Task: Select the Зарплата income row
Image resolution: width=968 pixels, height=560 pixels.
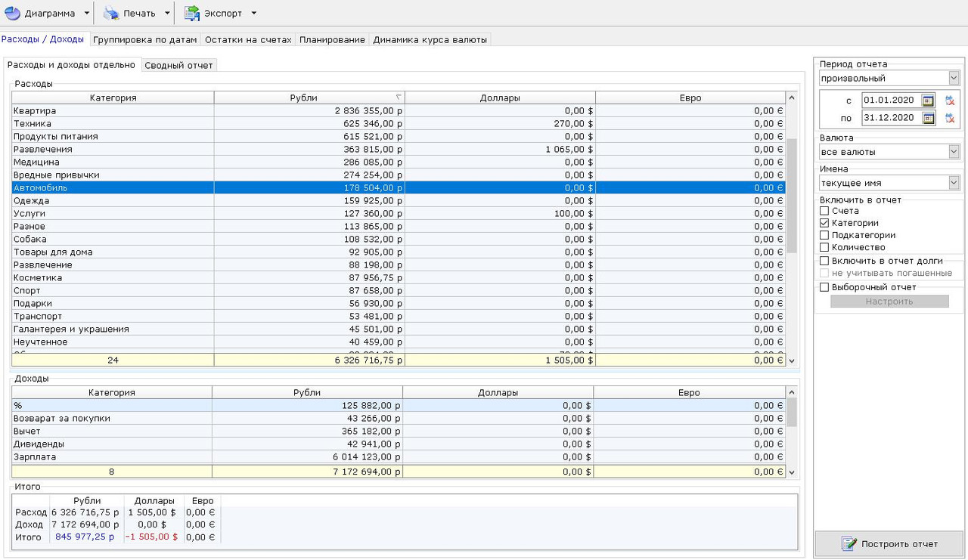Action: point(399,456)
